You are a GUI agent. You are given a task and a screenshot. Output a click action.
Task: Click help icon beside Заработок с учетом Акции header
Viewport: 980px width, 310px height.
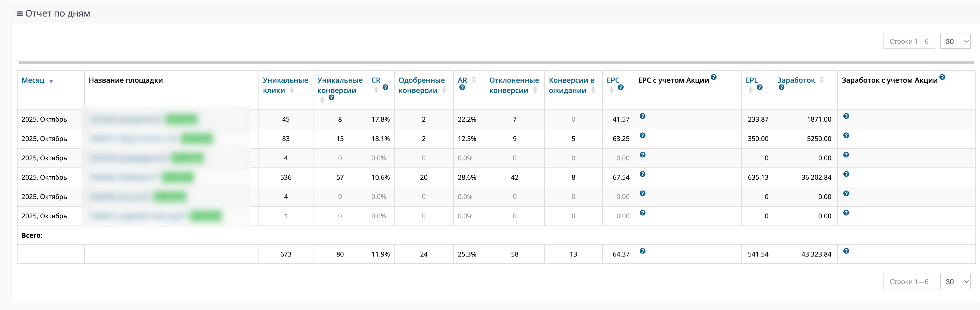942,77
